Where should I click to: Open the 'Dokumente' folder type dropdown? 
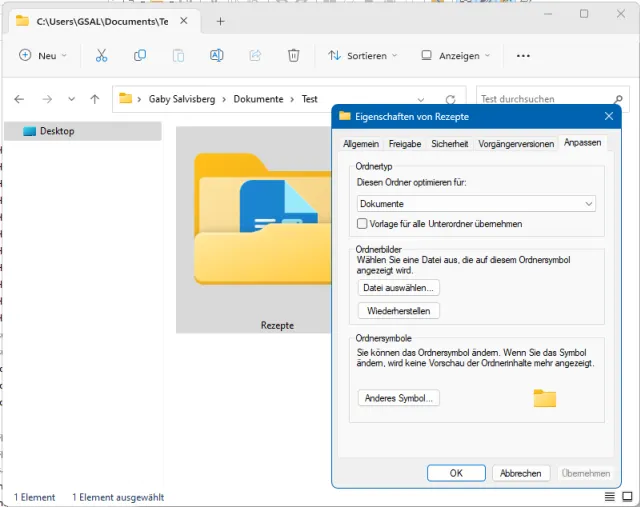[476, 204]
